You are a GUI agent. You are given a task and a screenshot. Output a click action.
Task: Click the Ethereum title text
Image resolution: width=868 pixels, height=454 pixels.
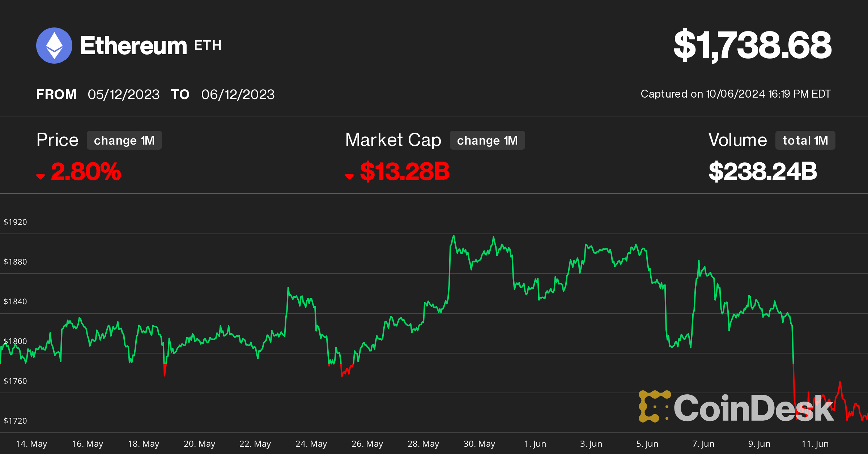click(x=133, y=46)
